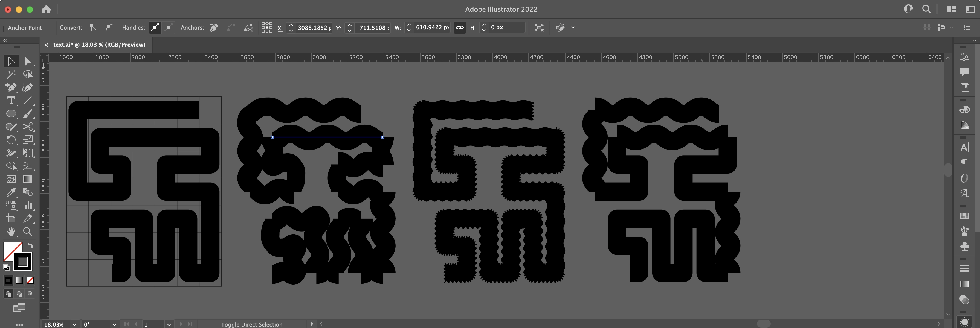Viewport: 980px width, 328px height.
Task: Click the Stroke color swatch
Action: tap(22, 262)
